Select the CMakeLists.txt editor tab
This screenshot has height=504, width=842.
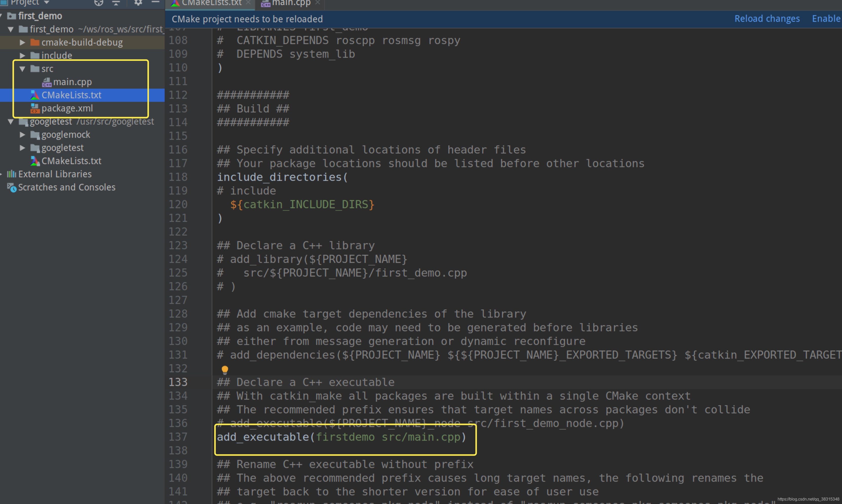[x=211, y=3]
